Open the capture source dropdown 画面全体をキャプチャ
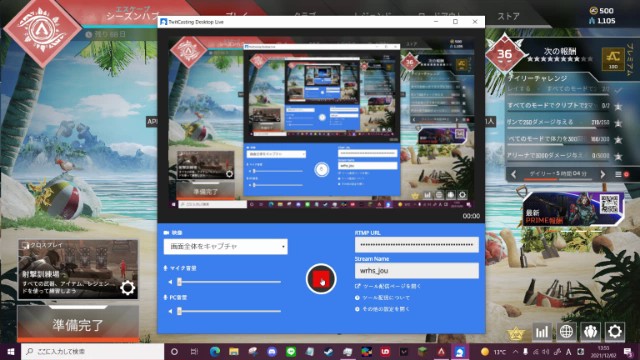 [225, 247]
